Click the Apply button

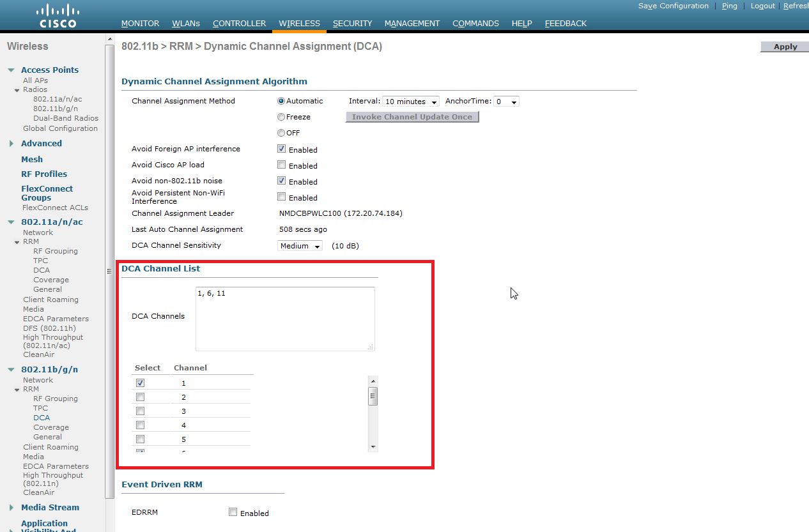785,47
